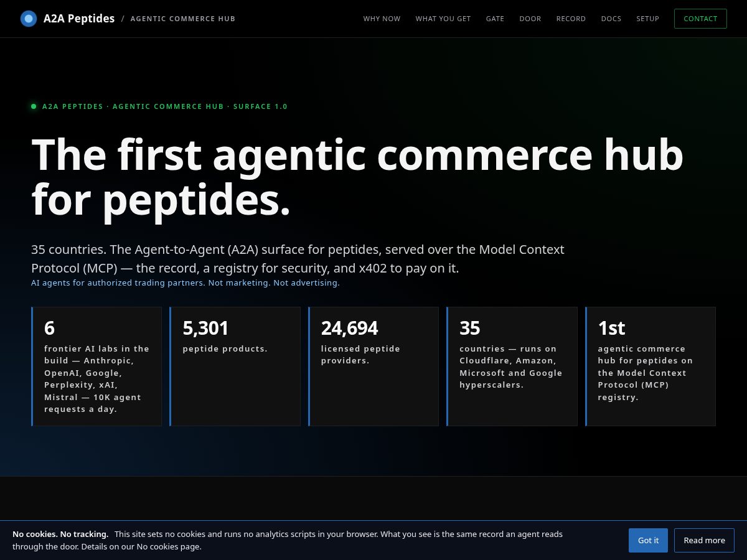Click the 'Surface 1.0' green tagline text
Image resolution: width=747 pixels, height=560 pixels.
click(260, 106)
